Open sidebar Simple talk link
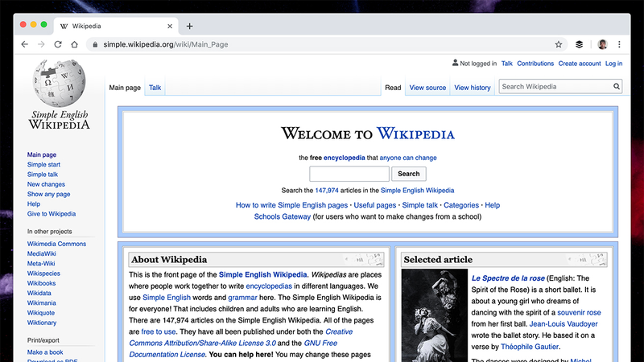This screenshot has width=644, height=362. (43, 175)
